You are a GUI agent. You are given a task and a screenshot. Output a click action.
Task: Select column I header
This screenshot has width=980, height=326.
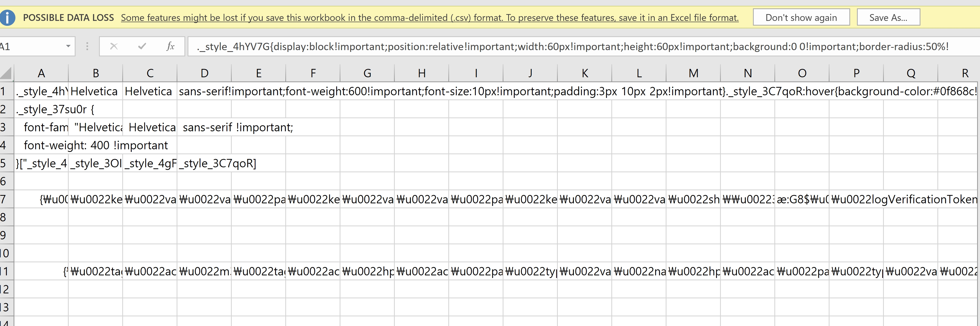coord(476,73)
